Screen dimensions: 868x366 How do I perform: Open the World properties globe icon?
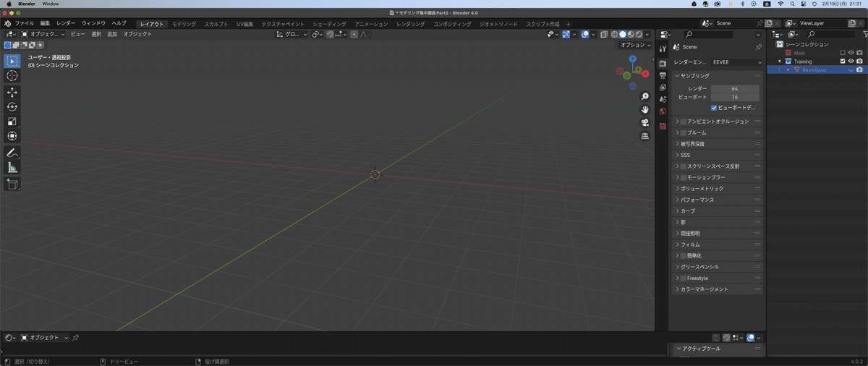tap(663, 111)
